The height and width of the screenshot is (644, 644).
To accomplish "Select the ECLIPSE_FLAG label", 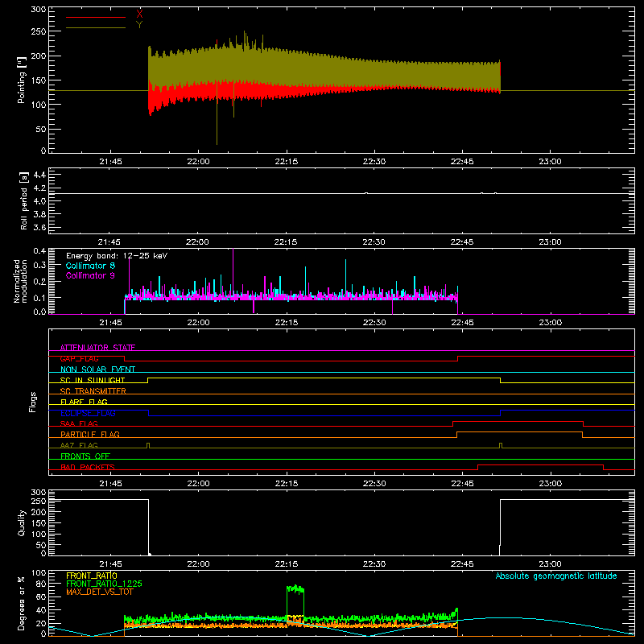I will (88, 413).
